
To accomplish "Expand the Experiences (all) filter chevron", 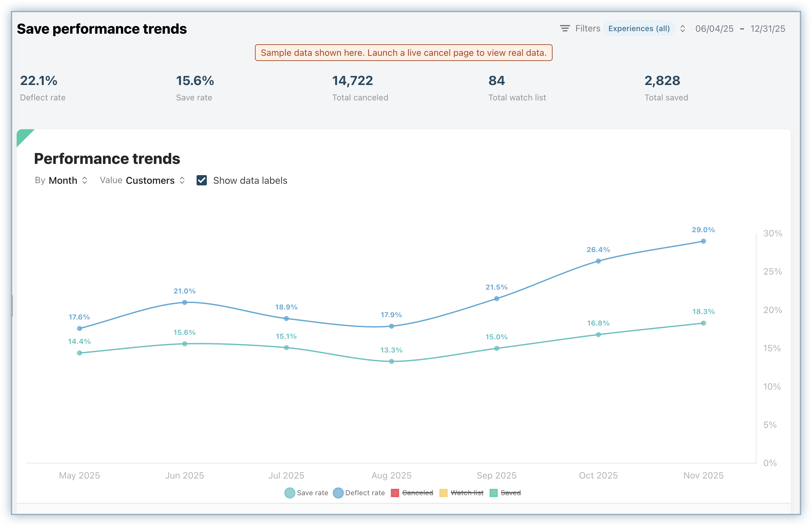I will click(682, 29).
